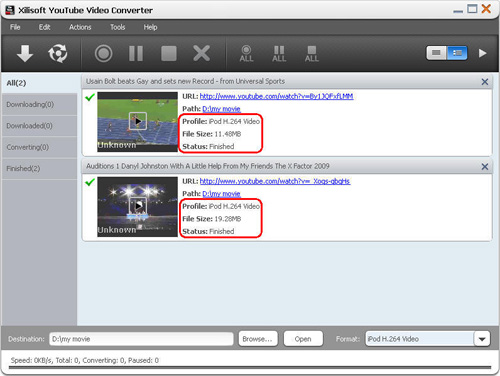This screenshot has width=500, height=376.
Task: Expand the side panel arrow in toolbar
Action: pos(482,53)
